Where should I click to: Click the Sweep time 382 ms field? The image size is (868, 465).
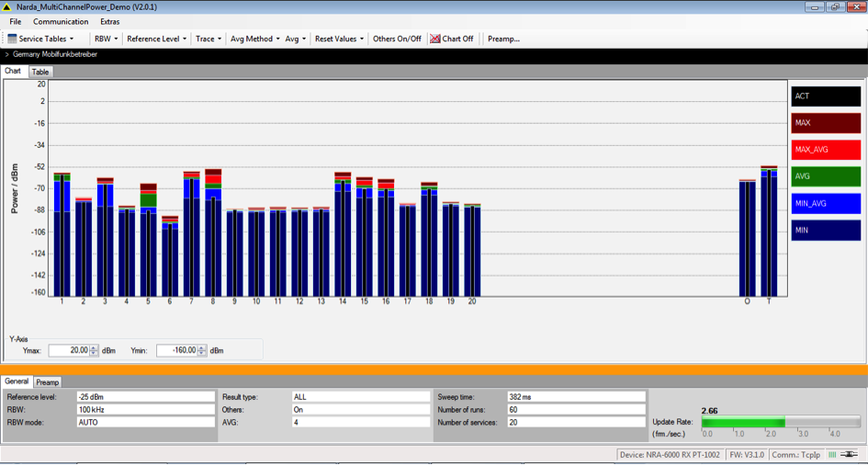[x=576, y=397]
